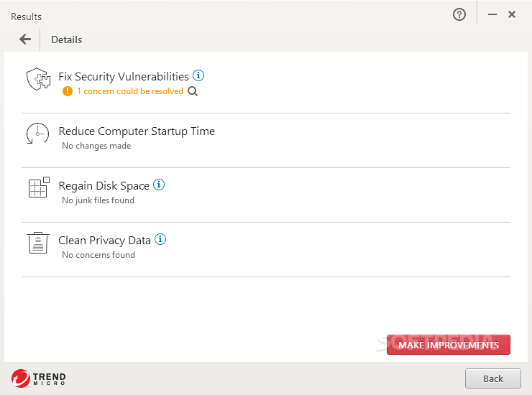Click the orange warning exclamation icon
This screenshot has height=395, width=532.
click(x=68, y=91)
